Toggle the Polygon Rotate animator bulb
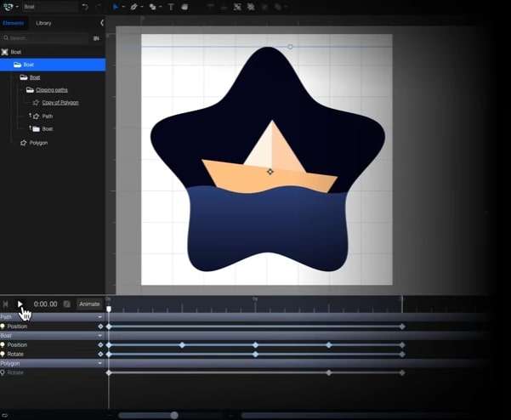The height and width of the screenshot is (420, 511). click(3, 372)
